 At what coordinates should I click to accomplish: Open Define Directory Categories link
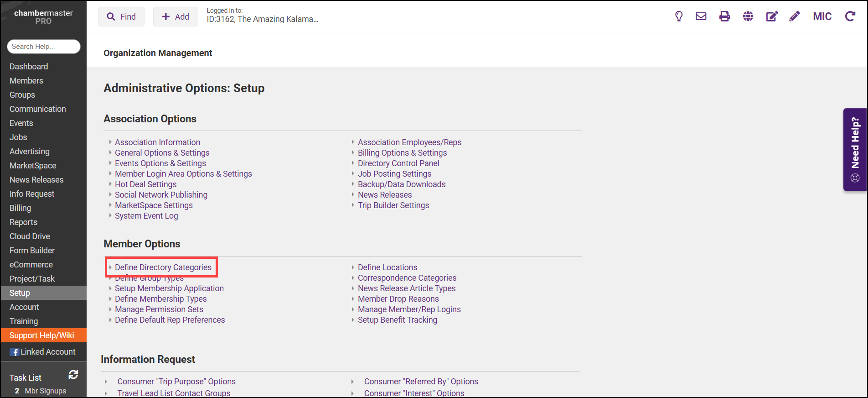click(163, 267)
